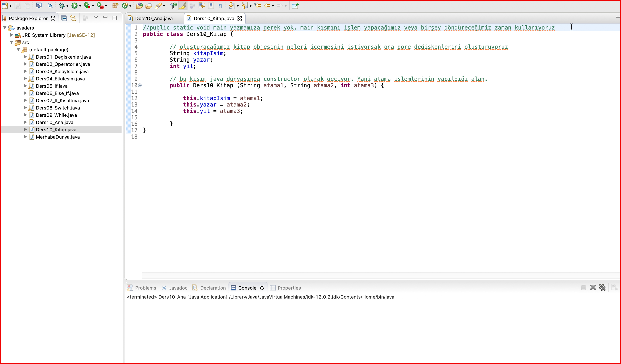Start debugging with the bug icon
621x364 pixels.
coord(62,6)
